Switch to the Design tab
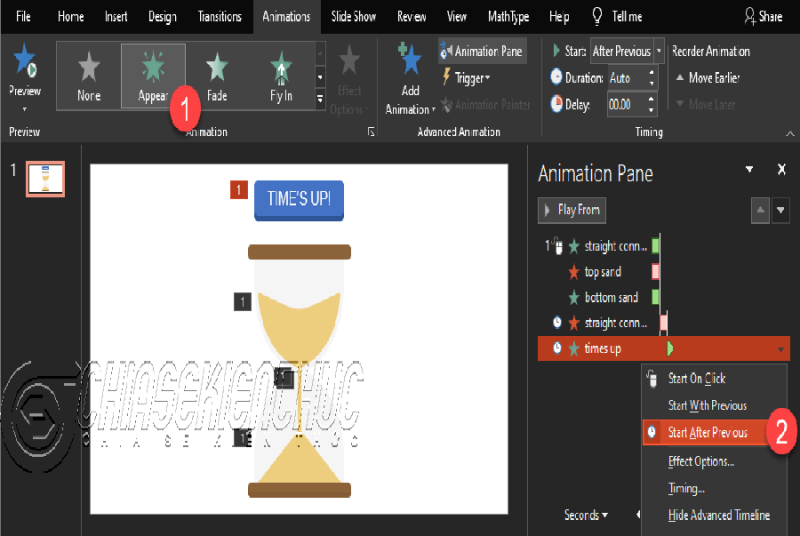 (x=162, y=17)
